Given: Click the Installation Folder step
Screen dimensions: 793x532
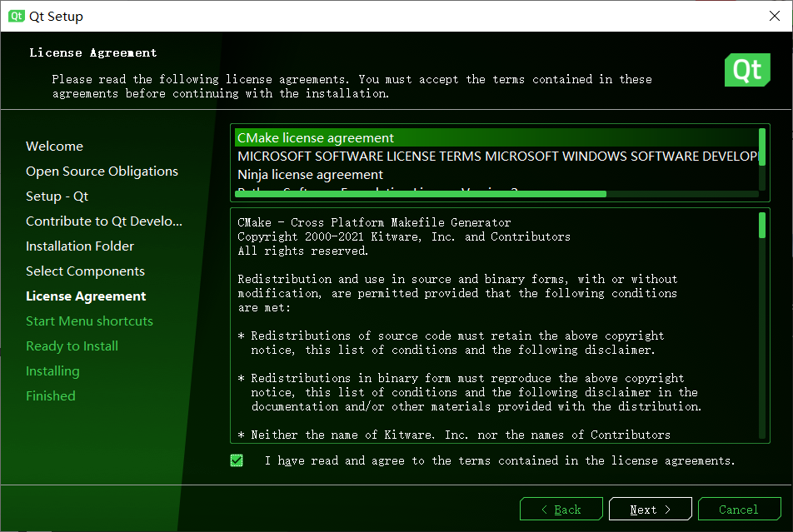Looking at the screenshot, I should click(x=80, y=246).
